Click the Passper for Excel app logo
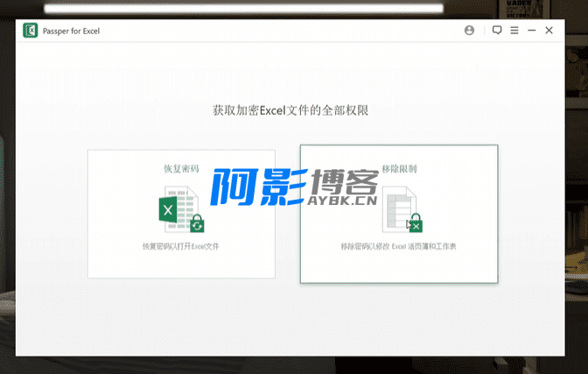 coord(30,31)
